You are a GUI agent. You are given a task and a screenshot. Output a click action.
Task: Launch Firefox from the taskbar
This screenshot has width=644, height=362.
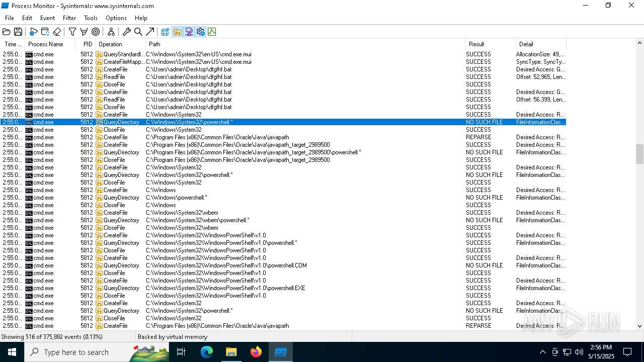256,352
